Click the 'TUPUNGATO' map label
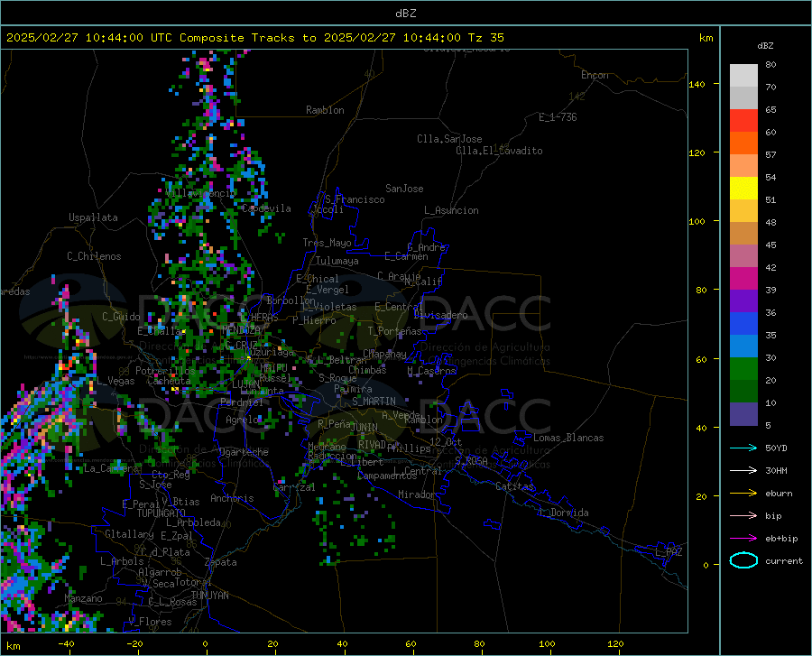 (x=161, y=513)
